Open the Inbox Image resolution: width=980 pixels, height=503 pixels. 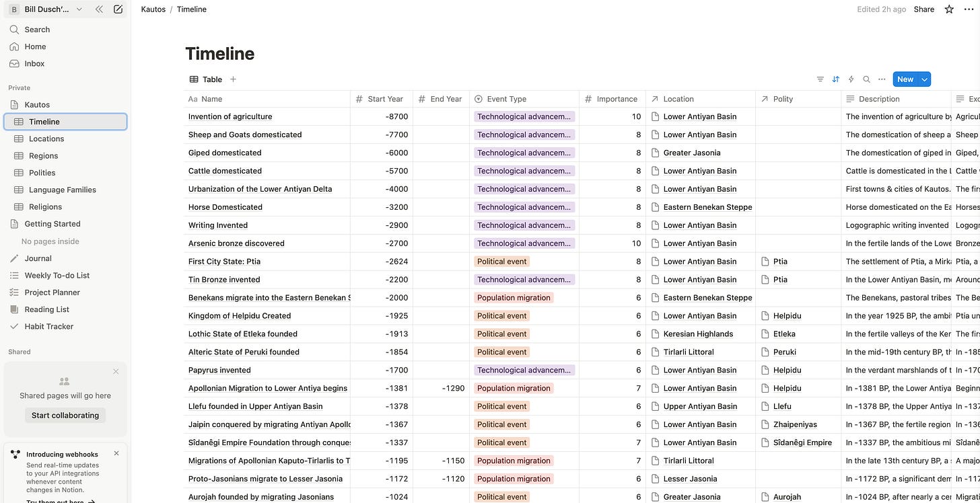coord(65,64)
